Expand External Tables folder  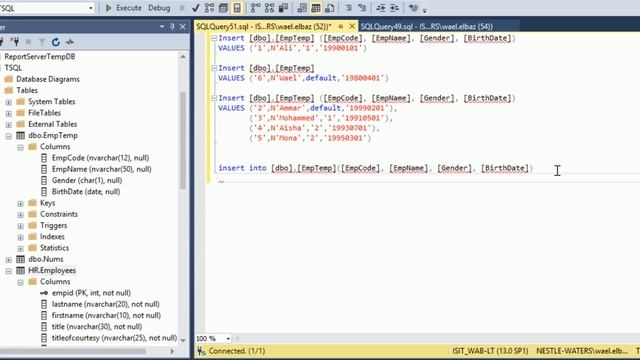tap(9, 124)
